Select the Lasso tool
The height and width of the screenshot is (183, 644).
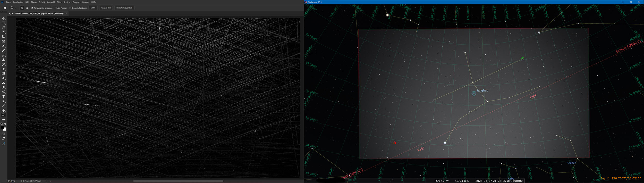click(3, 28)
